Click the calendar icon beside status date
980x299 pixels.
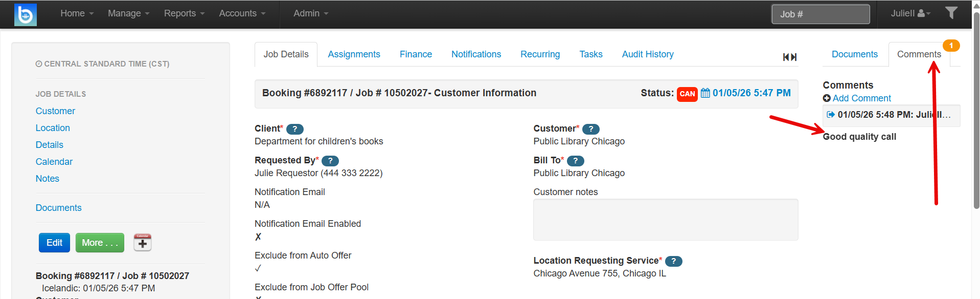point(705,93)
